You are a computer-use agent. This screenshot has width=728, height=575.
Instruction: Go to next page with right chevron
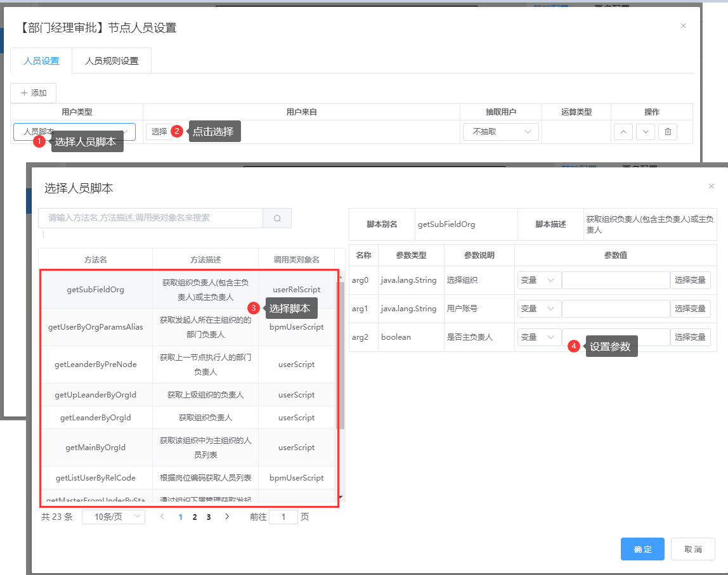(227, 517)
